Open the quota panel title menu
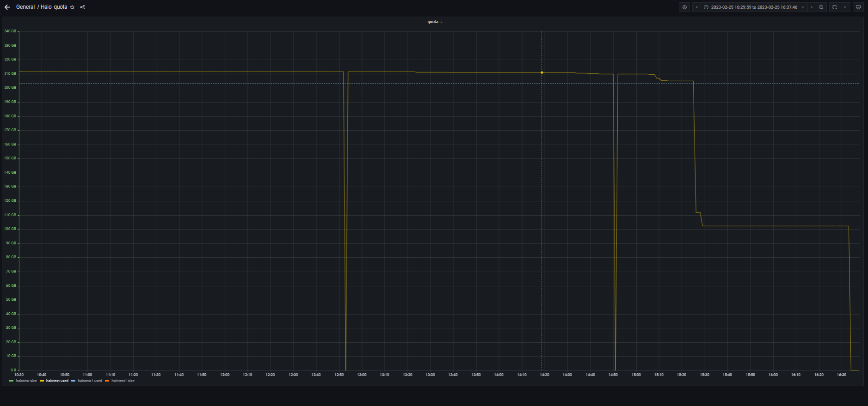 click(434, 22)
